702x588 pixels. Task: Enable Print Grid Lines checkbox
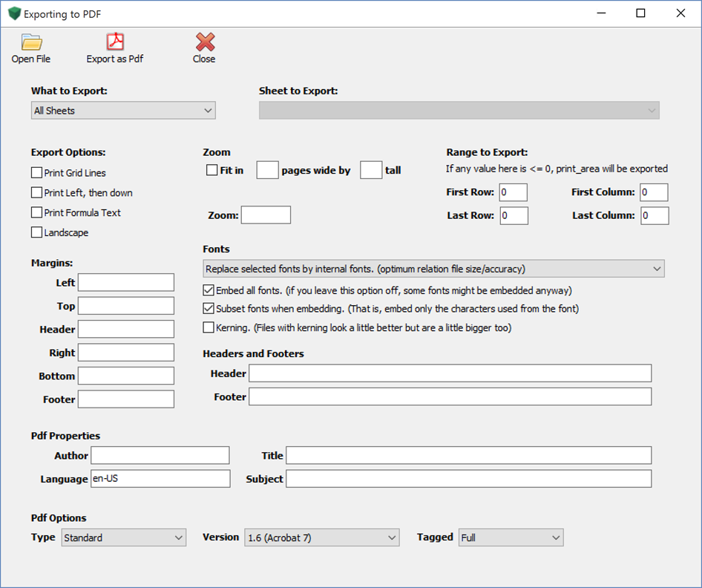tap(37, 173)
